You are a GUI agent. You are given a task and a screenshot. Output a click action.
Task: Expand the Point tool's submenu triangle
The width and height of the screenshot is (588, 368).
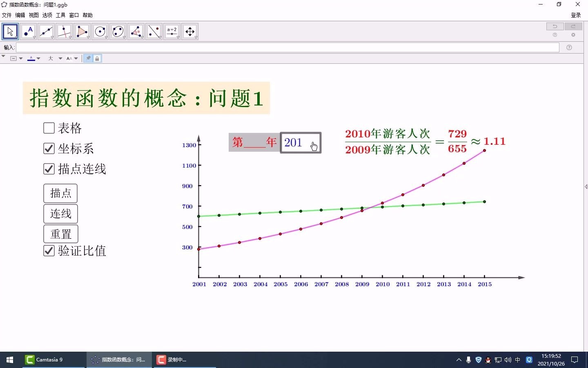(34, 38)
